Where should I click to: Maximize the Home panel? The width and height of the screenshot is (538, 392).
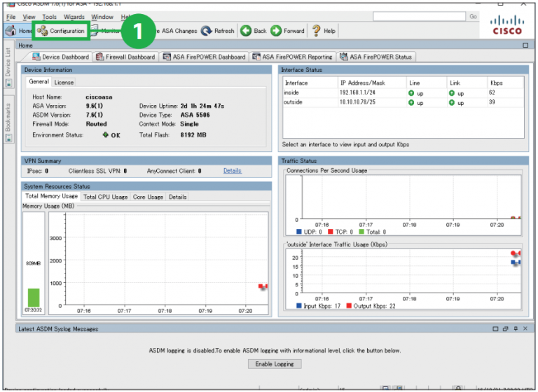pyautogui.click(x=525, y=45)
